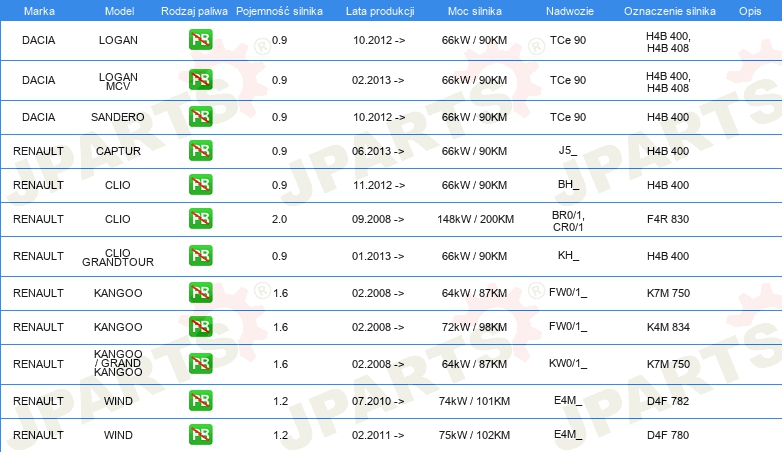This screenshot has height=452, width=782.
Task: Click the fuel icon in the Dacia Sandero row
Action: [200, 117]
